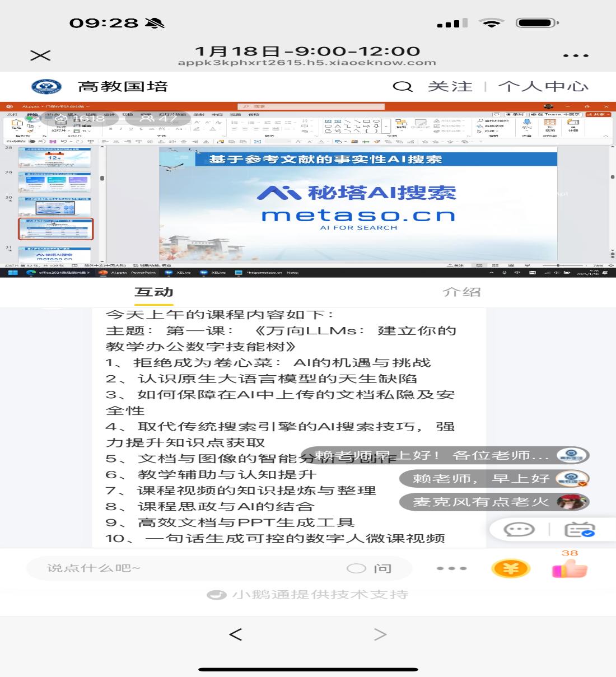Follow the channel via 关注
Viewport: 616px width, 677px height.
click(450, 86)
